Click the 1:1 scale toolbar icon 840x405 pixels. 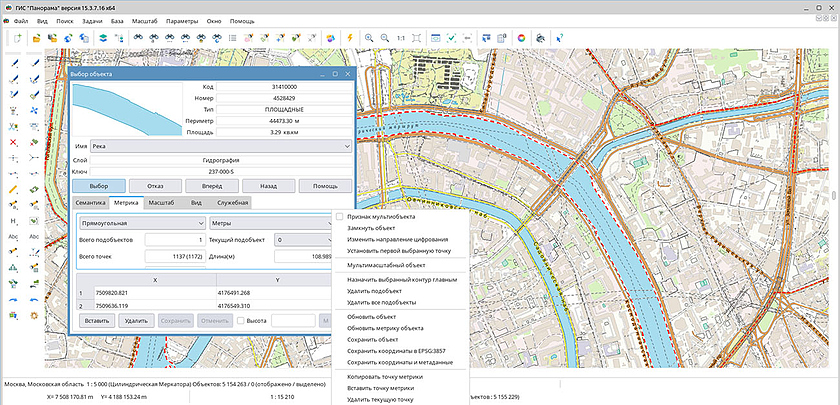click(400, 37)
